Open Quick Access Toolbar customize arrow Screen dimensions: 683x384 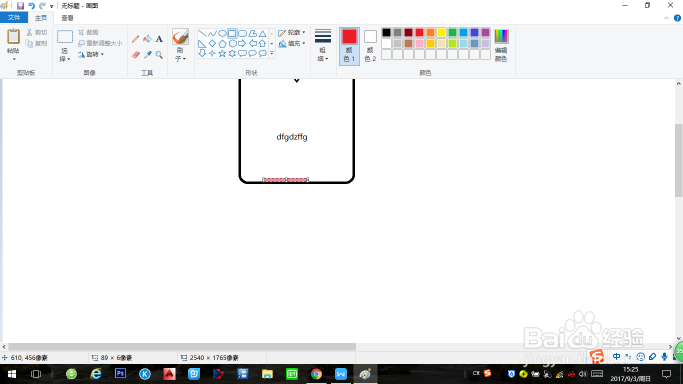click(51, 6)
